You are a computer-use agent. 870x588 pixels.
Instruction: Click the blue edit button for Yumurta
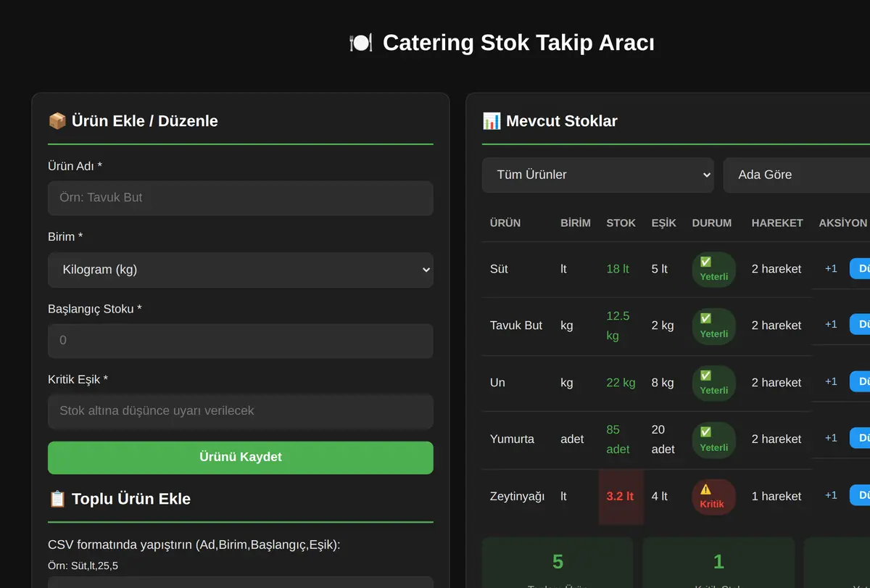click(x=860, y=439)
